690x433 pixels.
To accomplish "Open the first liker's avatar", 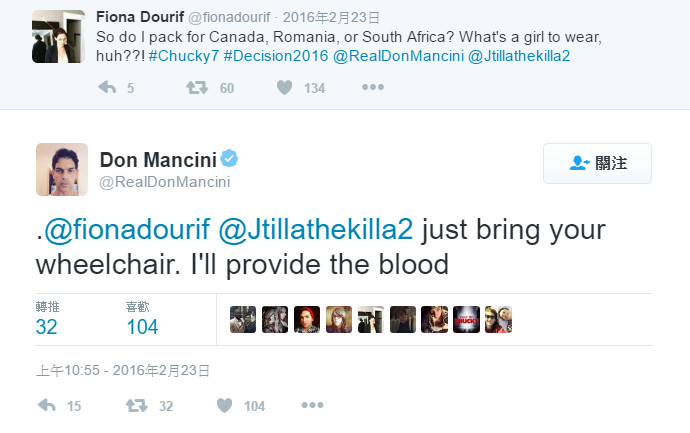I will [243, 319].
